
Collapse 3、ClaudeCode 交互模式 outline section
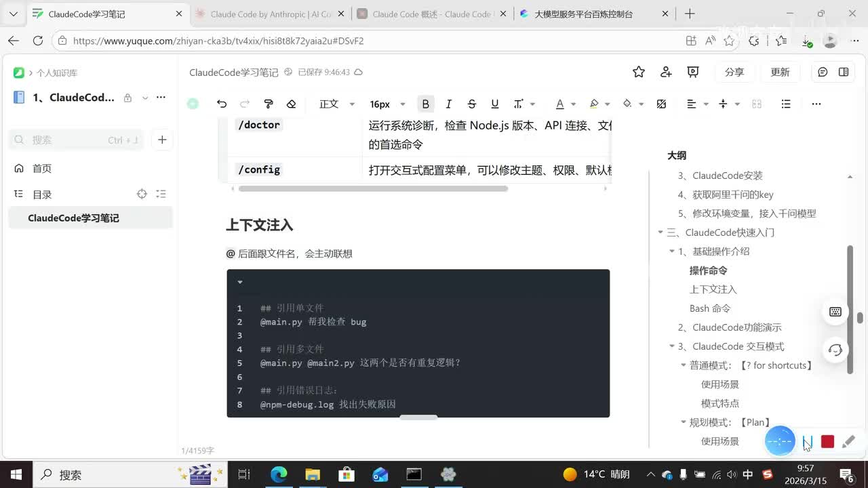coord(672,346)
